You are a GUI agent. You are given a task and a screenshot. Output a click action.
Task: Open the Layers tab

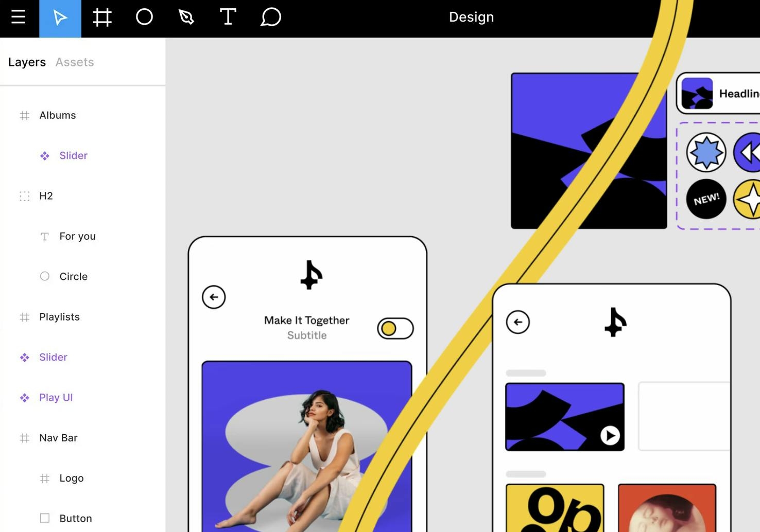27,62
